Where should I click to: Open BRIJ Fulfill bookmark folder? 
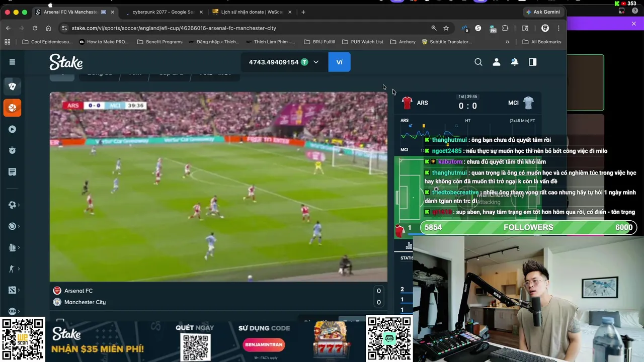click(x=318, y=42)
